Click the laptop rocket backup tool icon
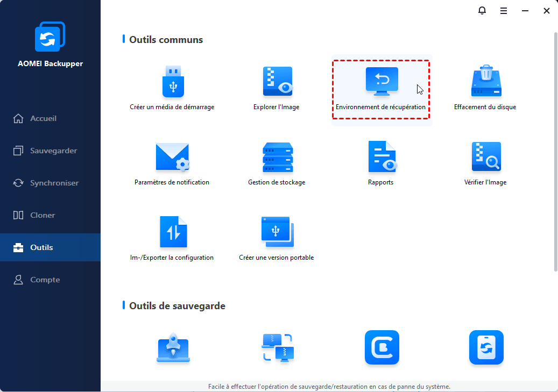The height and width of the screenshot is (392, 558). [173, 347]
